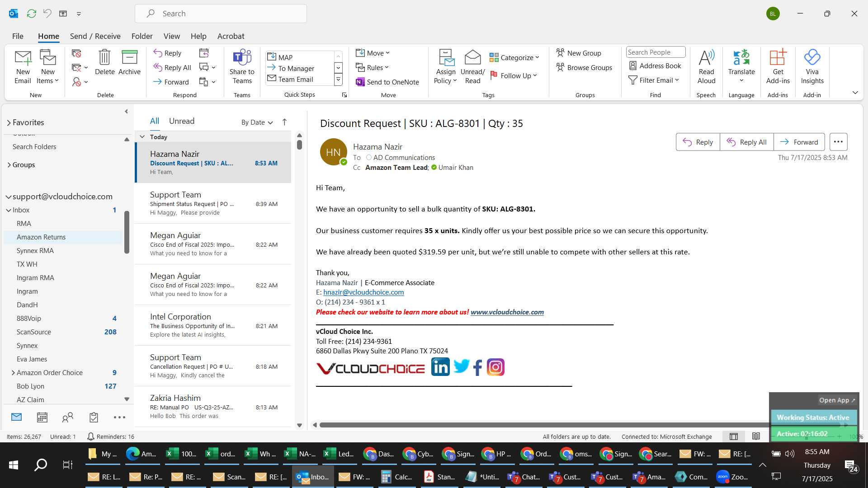Open the Send / Receive tab
This screenshot has width=868, height=488.
[x=95, y=36]
